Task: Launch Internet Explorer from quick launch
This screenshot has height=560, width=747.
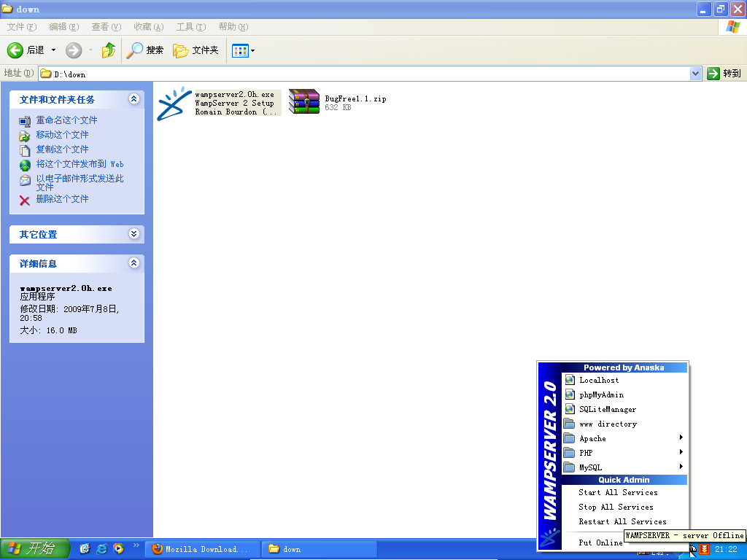Action: coord(102,549)
